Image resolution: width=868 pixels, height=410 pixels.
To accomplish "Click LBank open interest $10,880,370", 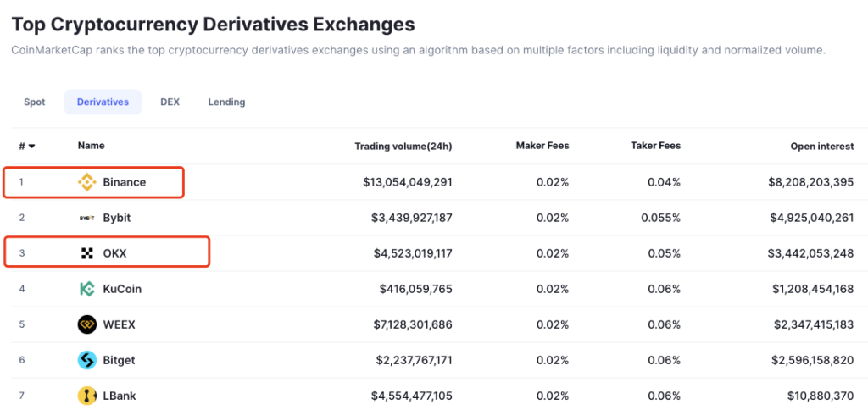I will (821, 396).
